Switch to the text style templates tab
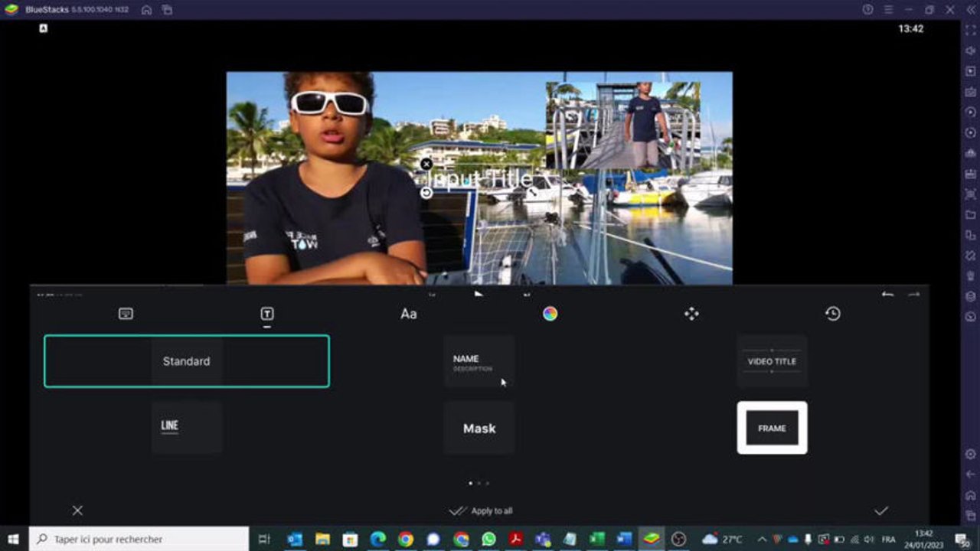The image size is (980, 551). coord(267,314)
